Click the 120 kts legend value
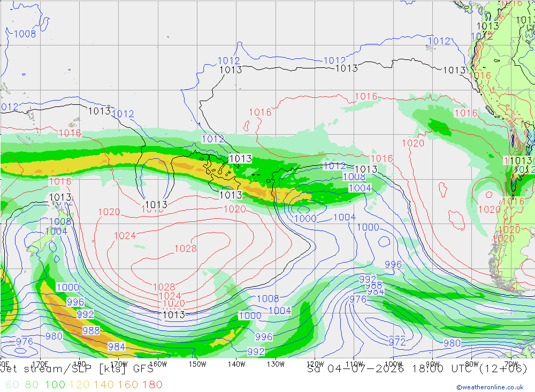 click(79, 385)
